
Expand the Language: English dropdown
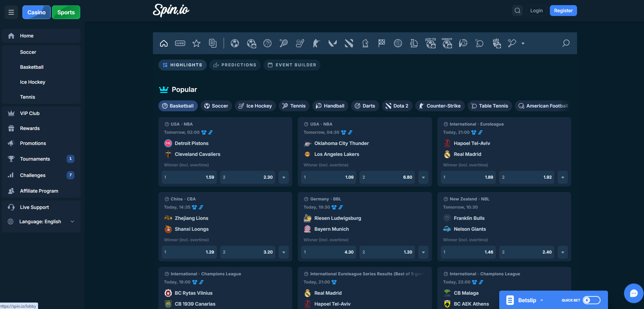pyautogui.click(x=41, y=222)
